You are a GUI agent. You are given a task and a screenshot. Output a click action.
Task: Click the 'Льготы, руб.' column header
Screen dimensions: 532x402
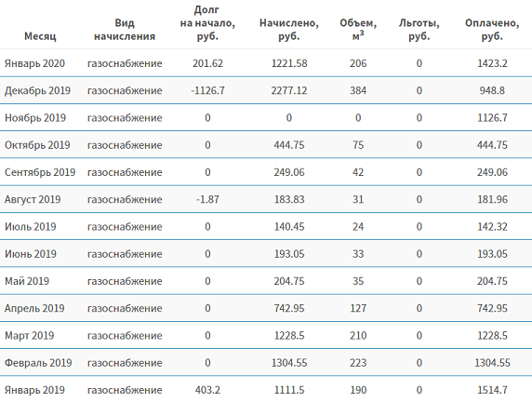419,30
